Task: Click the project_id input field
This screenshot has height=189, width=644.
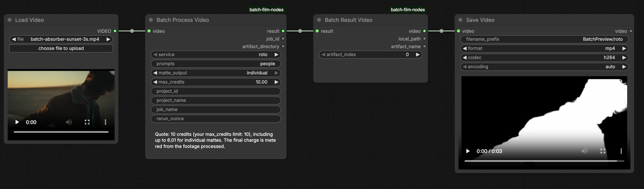Action: [216, 91]
